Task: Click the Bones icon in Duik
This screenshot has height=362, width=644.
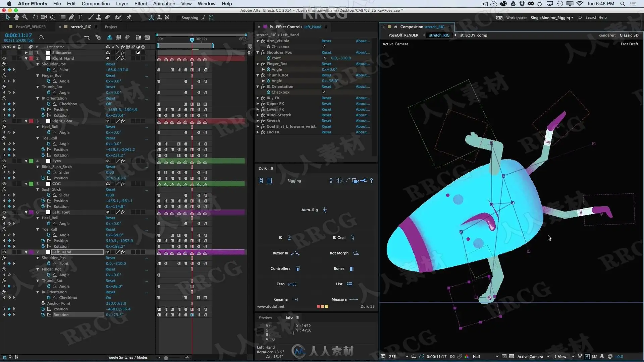Action: (352, 269)
